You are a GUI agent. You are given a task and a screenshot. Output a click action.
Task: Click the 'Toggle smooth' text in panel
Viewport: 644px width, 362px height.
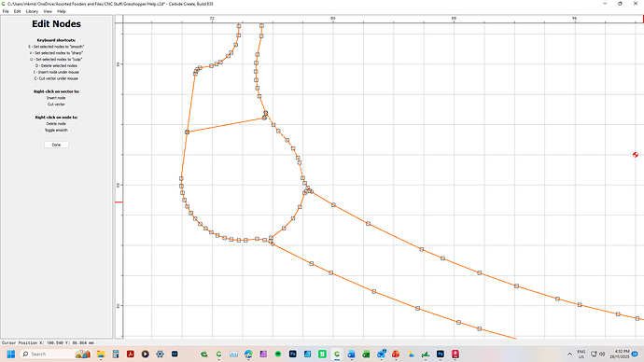(56, 130)
